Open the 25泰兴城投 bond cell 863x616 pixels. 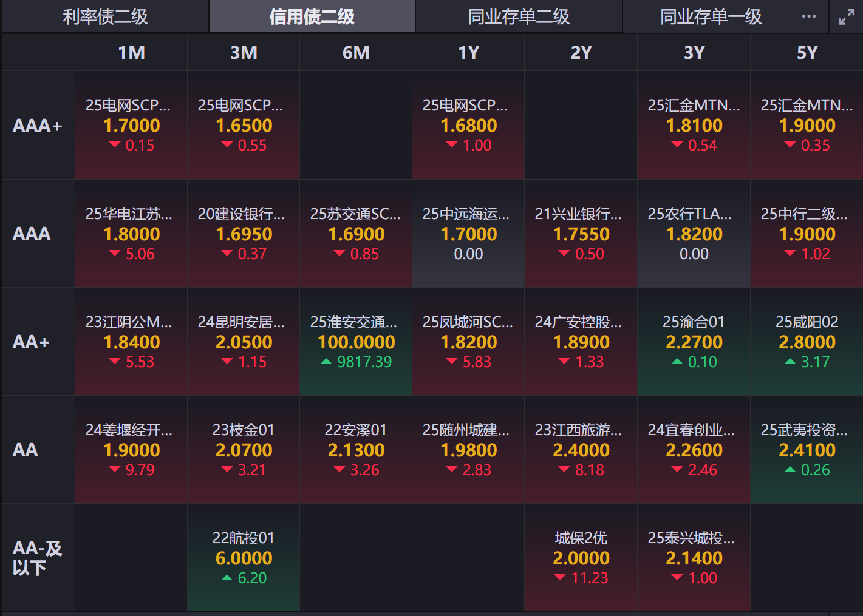694,558
